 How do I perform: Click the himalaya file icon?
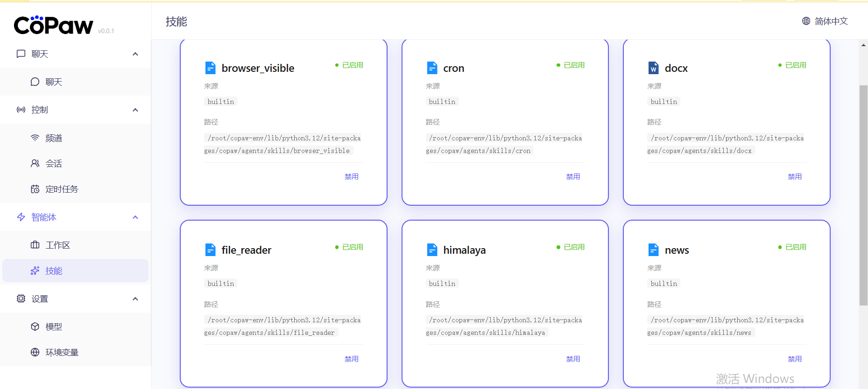(432, 250)
